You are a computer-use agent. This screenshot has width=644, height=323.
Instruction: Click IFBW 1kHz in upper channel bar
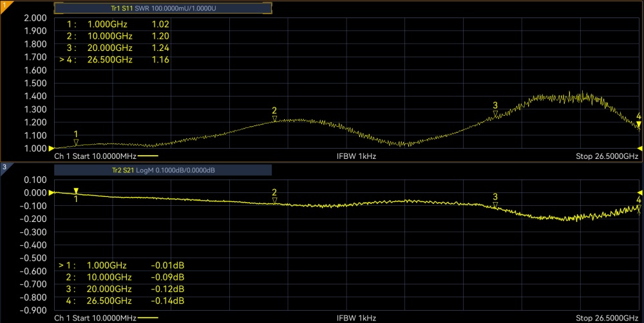(x=357, y=156)
